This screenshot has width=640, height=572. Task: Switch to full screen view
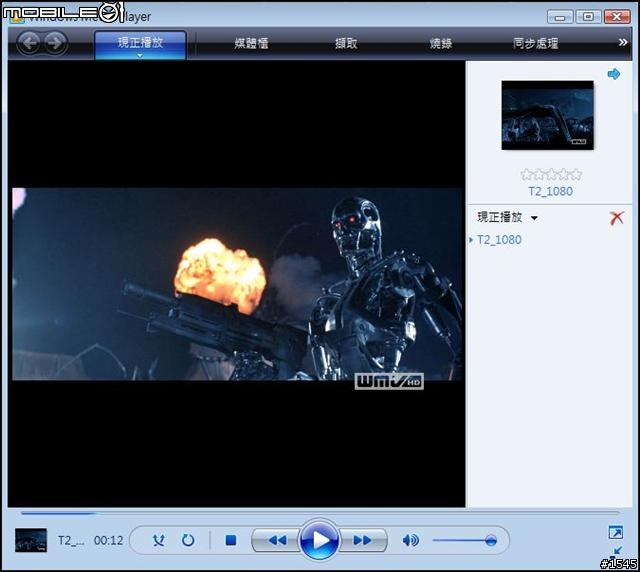(x=615, y=532)
